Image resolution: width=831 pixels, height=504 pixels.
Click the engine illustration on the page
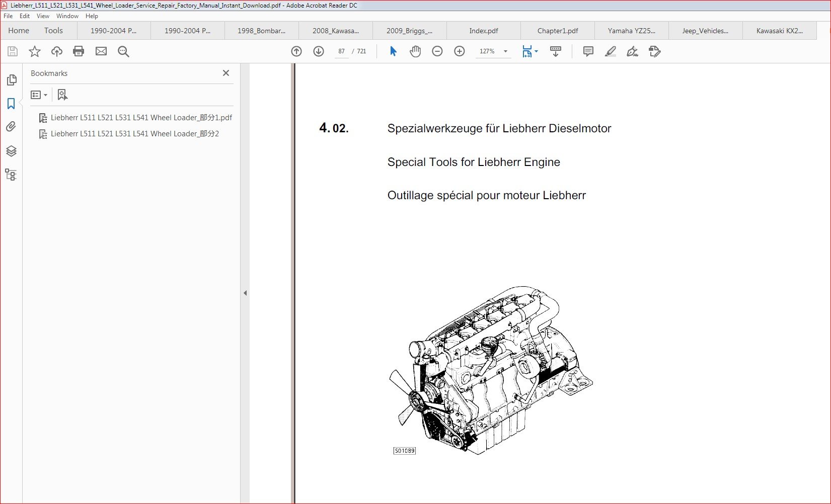pos(491,371)
